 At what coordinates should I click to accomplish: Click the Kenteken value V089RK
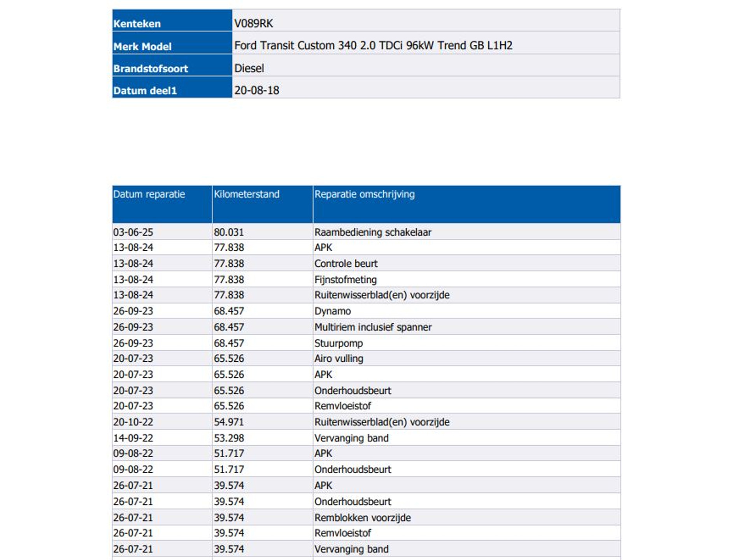tap(253, 23)
